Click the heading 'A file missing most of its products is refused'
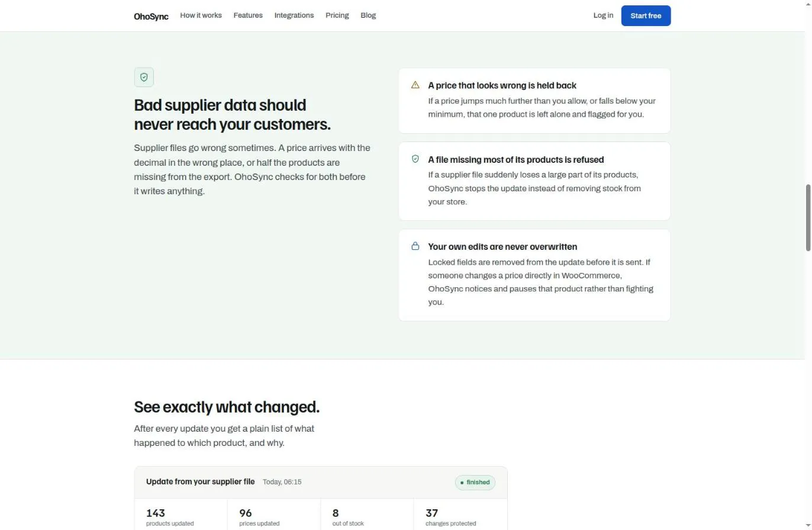Viewport: 812px width, 530px height. coord(516,159)
